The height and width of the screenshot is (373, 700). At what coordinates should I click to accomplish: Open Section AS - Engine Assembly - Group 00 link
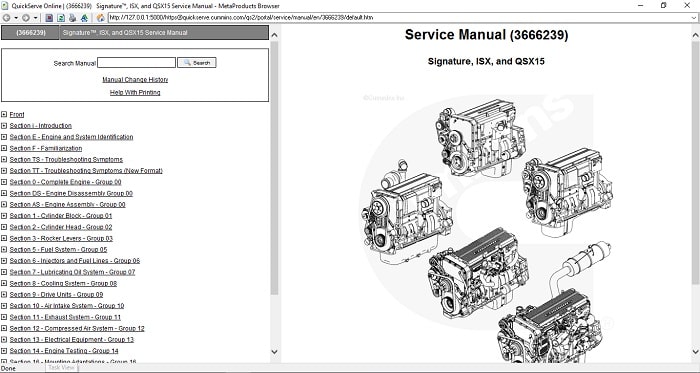[67, 205]
